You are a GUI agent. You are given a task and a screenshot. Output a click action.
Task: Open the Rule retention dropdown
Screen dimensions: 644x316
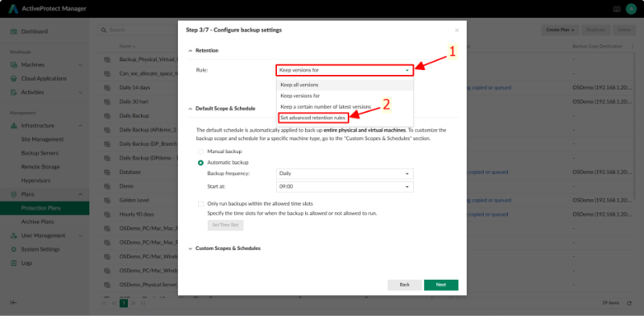tap(345, 70)
